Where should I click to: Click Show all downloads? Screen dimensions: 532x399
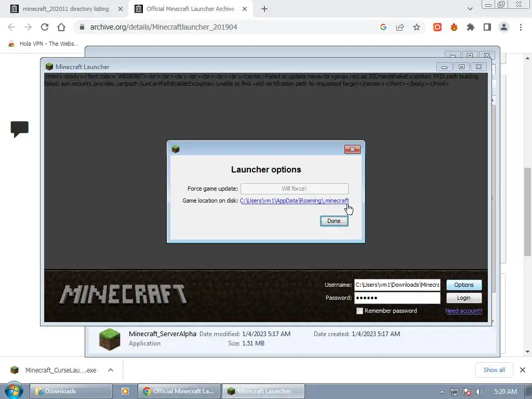[494, 370]
